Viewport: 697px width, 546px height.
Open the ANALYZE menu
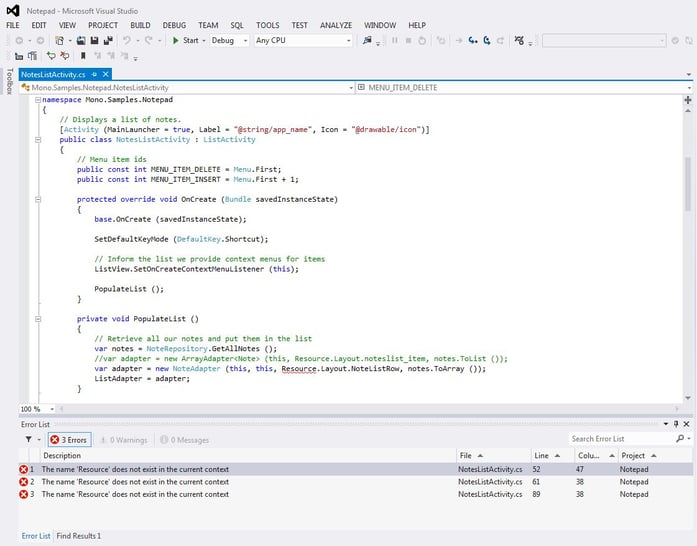click(x=336, y=25)
